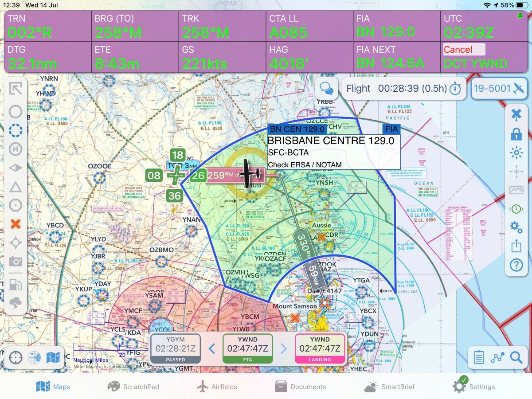Toggle triangle waypoint filter icon
This screenshot has height=399, width=532.
[16, 187]
